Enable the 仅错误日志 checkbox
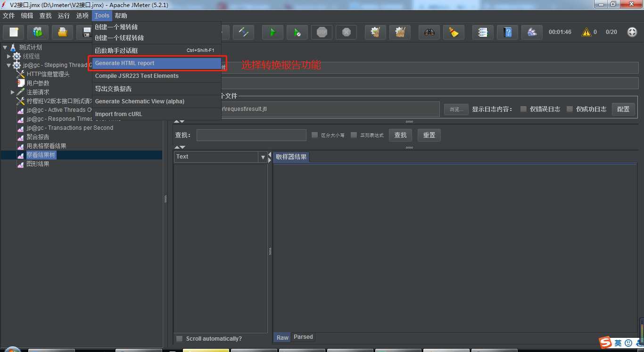 523,109
